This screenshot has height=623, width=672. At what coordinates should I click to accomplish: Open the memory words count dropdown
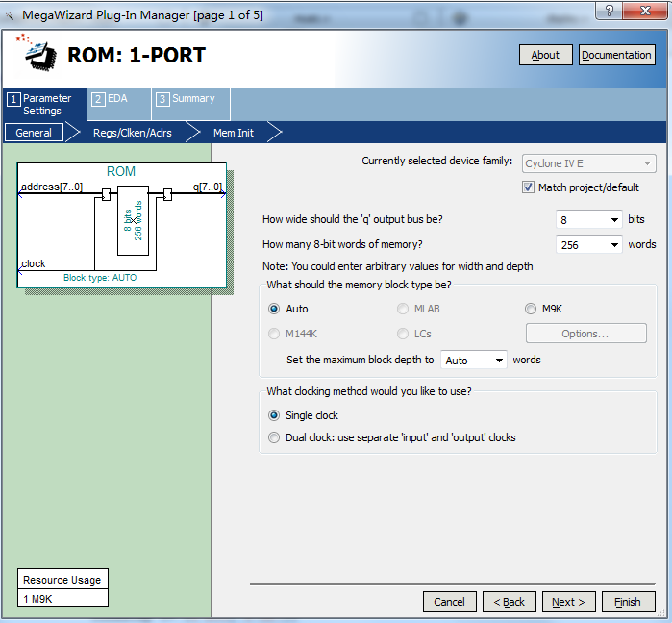point(614,245)
